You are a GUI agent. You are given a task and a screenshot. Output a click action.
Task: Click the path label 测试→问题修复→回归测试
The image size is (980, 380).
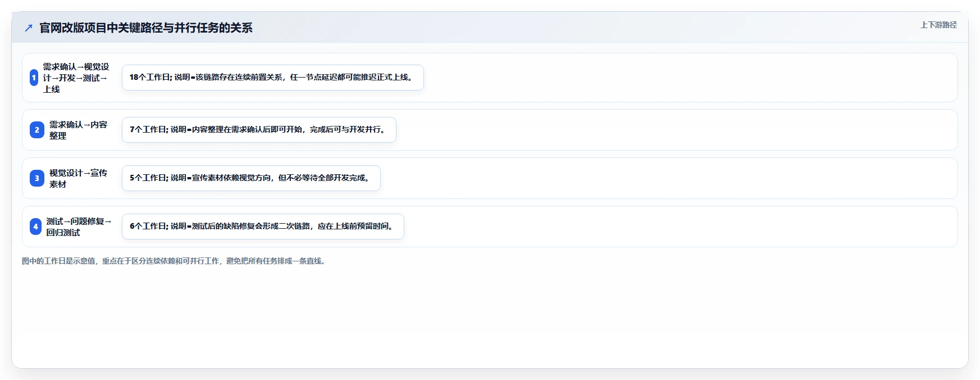pyautogui.click(x=79, y=227)
